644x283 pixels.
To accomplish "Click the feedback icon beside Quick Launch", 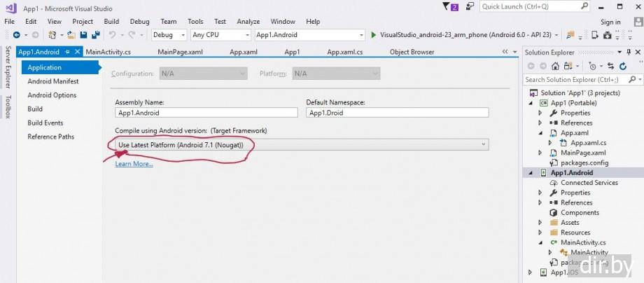I will pyautogui.click(x=470, y=6).
